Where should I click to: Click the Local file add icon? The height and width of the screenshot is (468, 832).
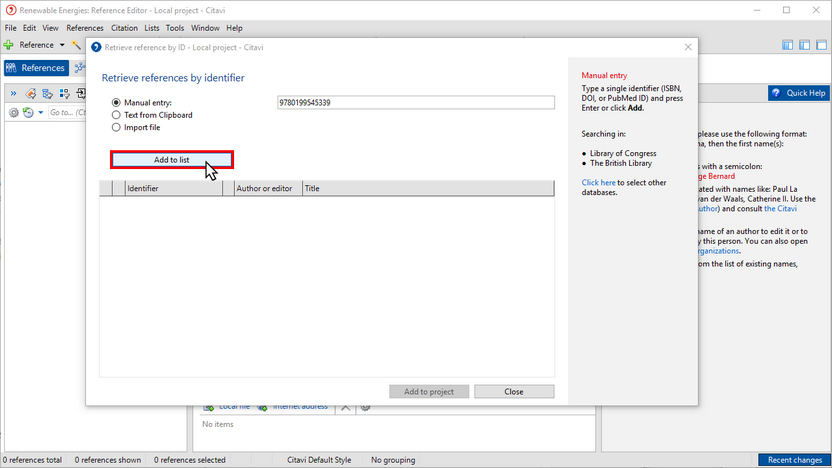[209, 407]
